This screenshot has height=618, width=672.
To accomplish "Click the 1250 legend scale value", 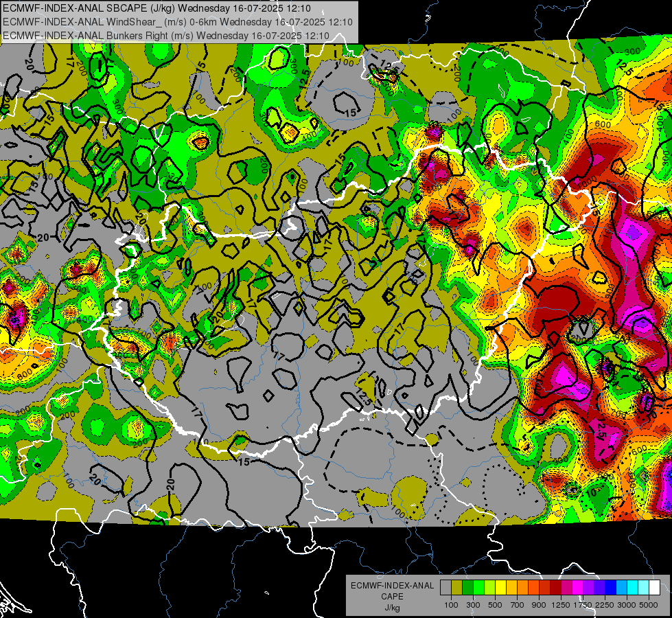I will pyautogui.click(x=561, y=605).
